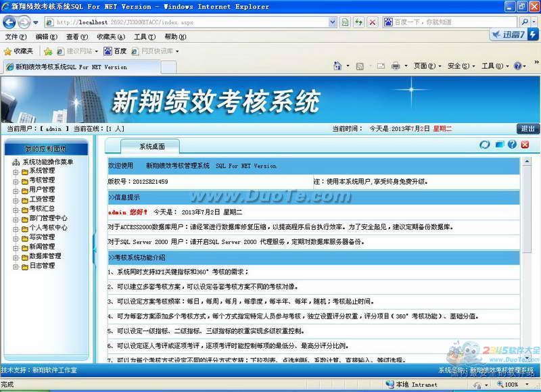Click the content area vertical scrollbar
The image size is (541, 392).
pyautogui.click(x=527, y=257)
